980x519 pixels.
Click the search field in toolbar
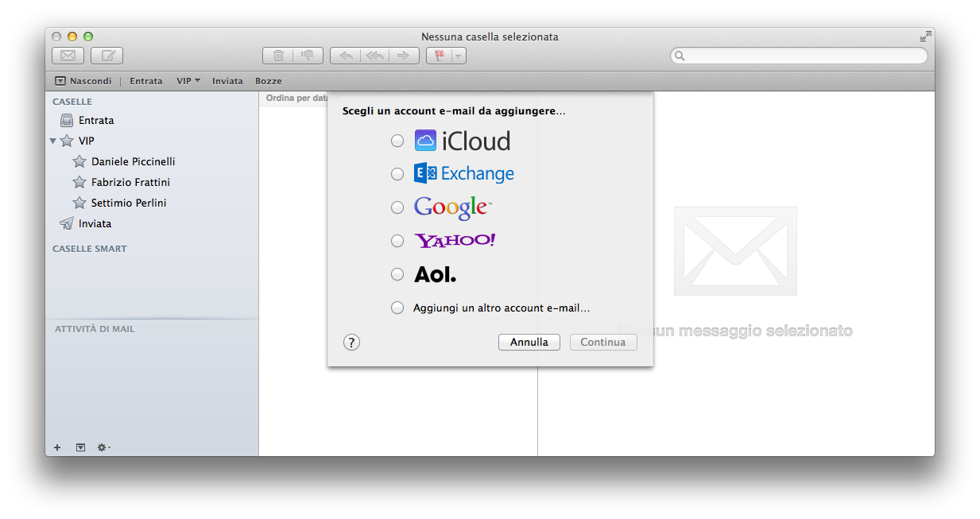click(x=799, y=56)
